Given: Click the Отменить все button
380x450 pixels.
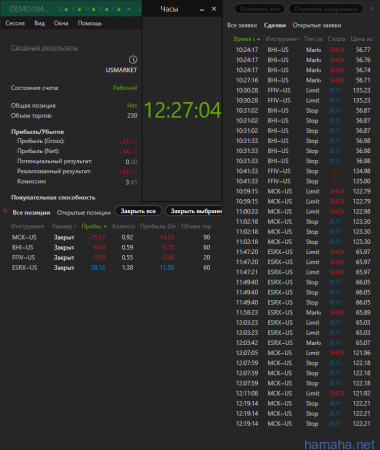Looking at the screenshot, I should tap(260, 9).
